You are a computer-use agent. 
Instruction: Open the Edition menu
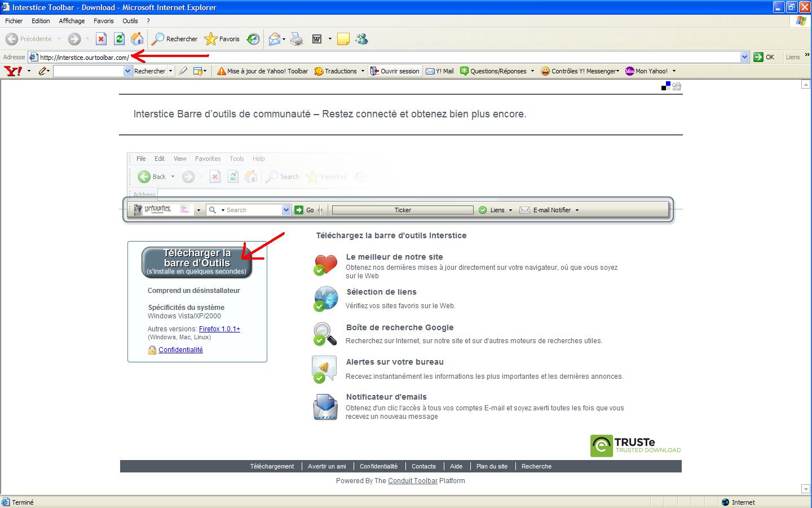tap(41, 21)
